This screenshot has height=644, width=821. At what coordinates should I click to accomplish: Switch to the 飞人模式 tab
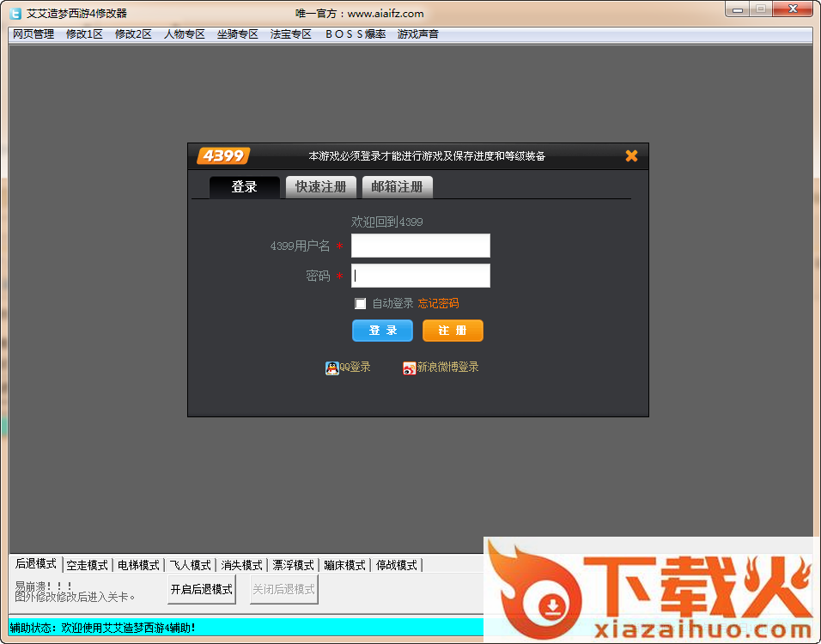[x=190, y=566]
